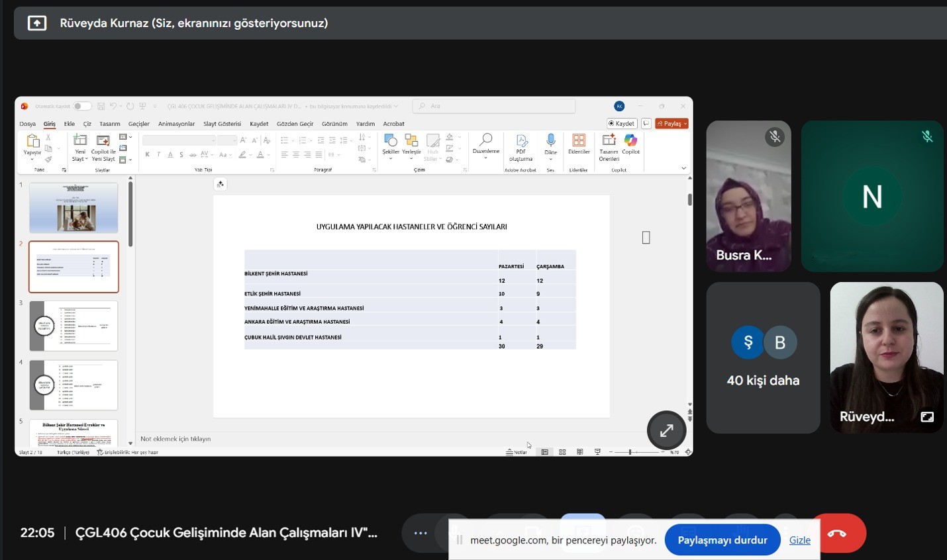Open PDF oluşturma in Adobe Acrobat group
This screenshot has width=947, height=560.
tap(521, 142)
